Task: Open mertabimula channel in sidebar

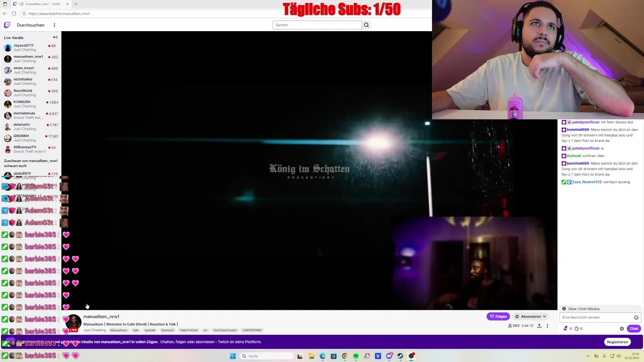Action: coord(31,115)
